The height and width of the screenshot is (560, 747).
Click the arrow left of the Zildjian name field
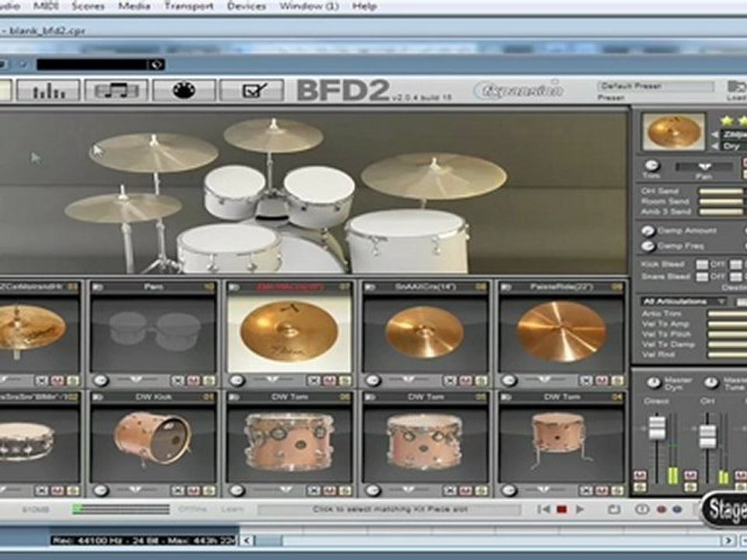tap(714, 135)
